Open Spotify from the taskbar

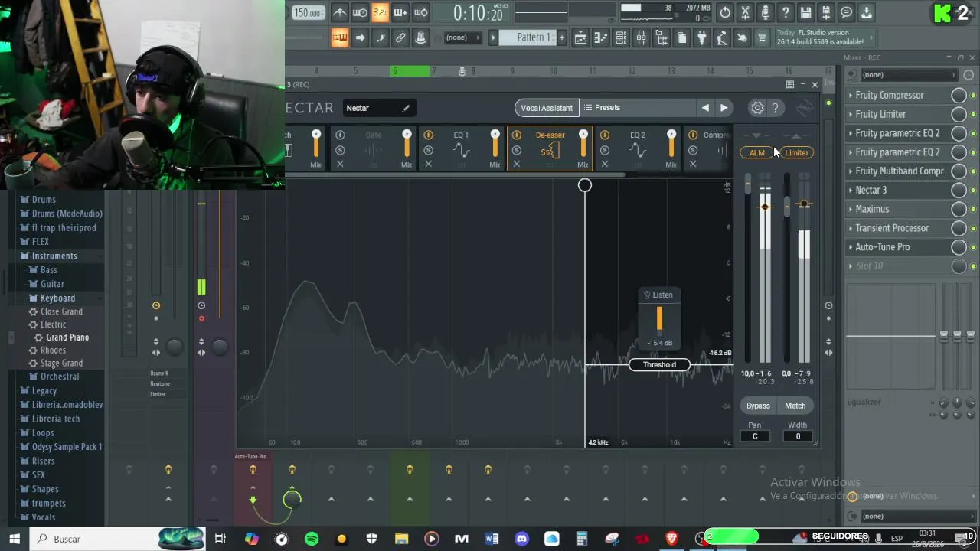coord(312,539)
